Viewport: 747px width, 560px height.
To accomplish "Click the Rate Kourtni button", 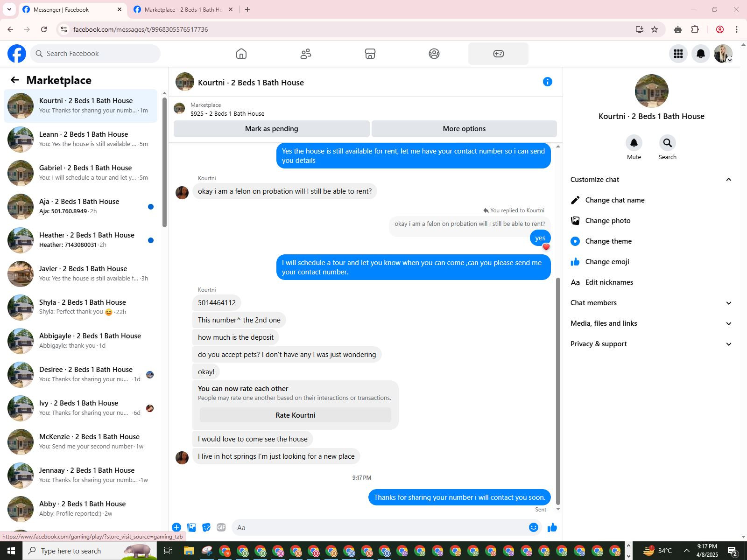I will click(296, 415).
